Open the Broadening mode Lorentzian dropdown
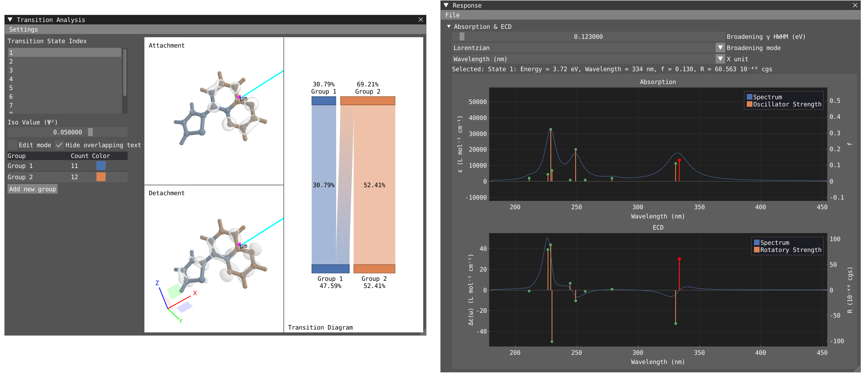Viewport: 868px width, 378px height. coord(720,48)
